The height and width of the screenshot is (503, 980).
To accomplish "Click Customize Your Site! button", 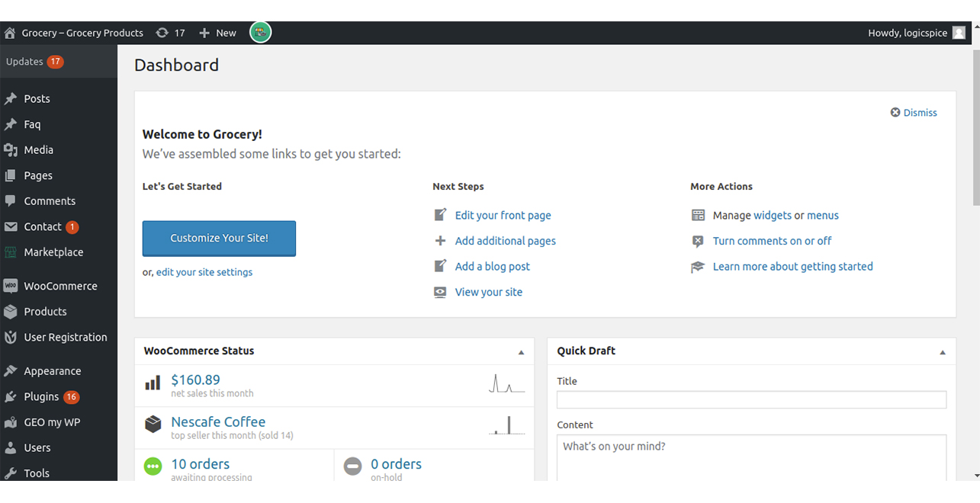I will click(219, 239).
